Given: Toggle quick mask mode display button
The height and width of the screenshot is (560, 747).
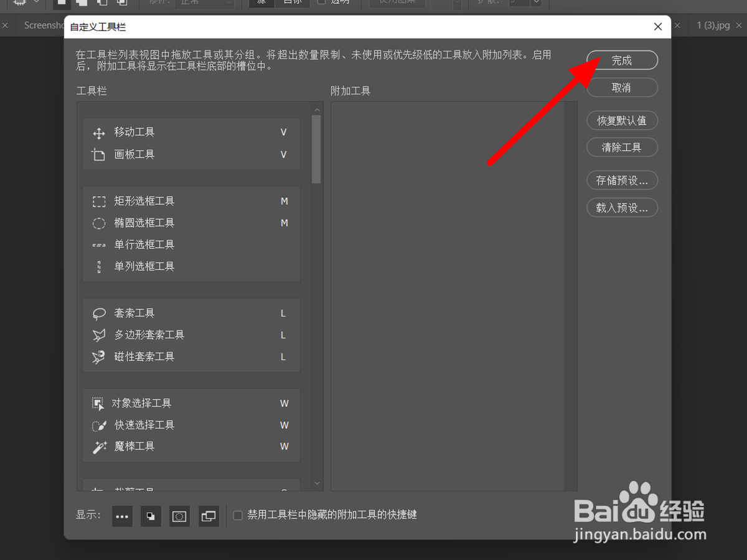Looking at the screenshot, I should tap(179, 516).
